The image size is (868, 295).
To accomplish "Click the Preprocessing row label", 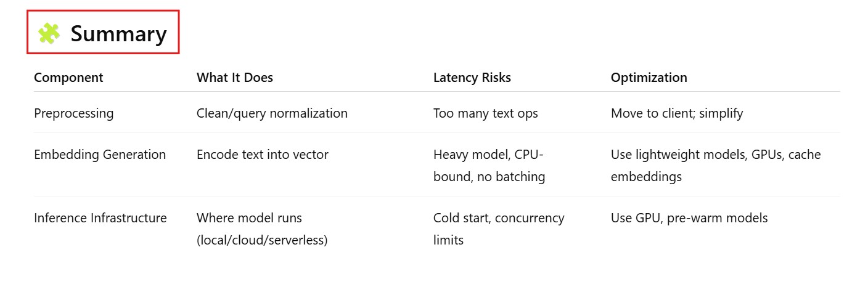I will (x=73, y=113).
